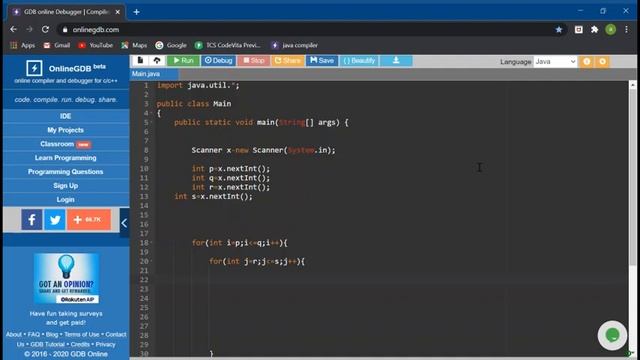The height and width of the screenshot is (360, 640).
Task: Open the Terms of Use footer link
Action: pyautogui.click(x=82, y=334)
